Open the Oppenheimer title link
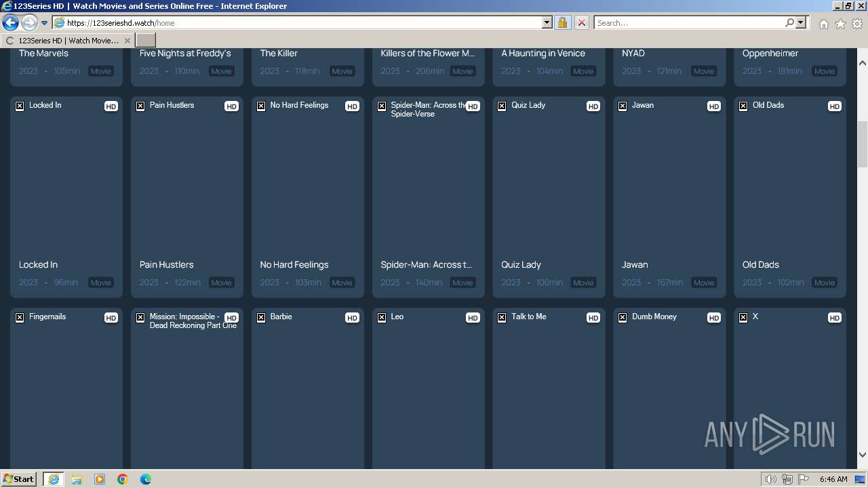 pos(770,54)
